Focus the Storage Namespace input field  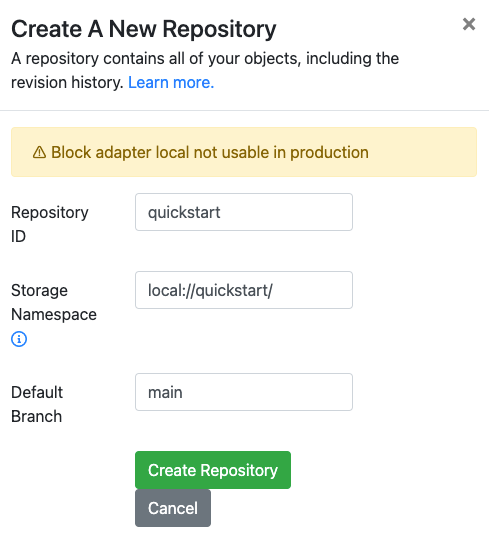coord(244,290)
